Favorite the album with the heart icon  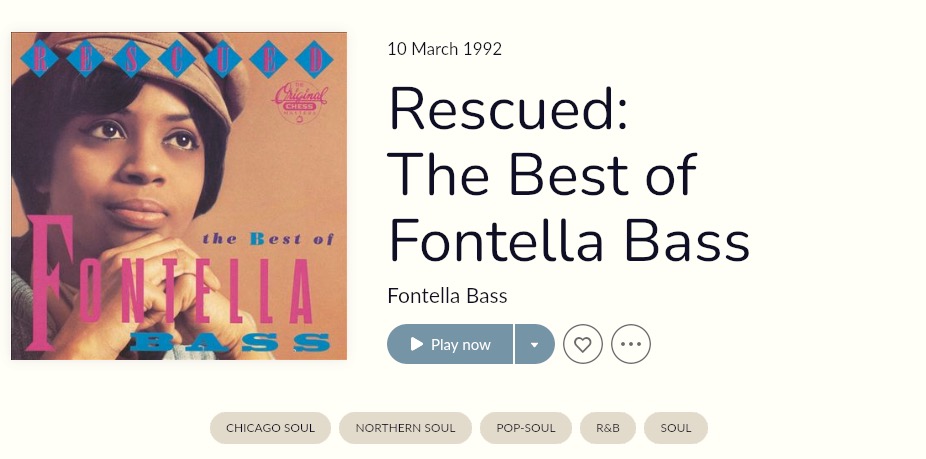[x=583, y=344]
